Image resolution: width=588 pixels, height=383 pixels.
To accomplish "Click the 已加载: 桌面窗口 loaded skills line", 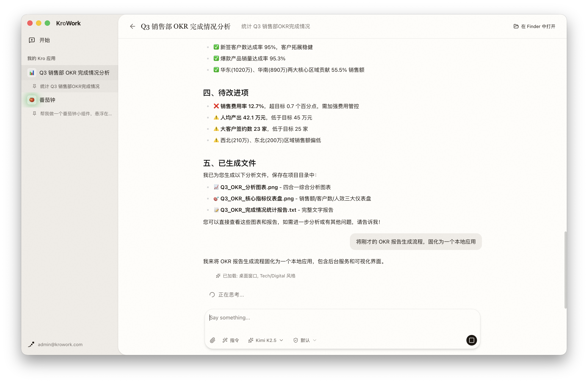I will coord(256,276).
